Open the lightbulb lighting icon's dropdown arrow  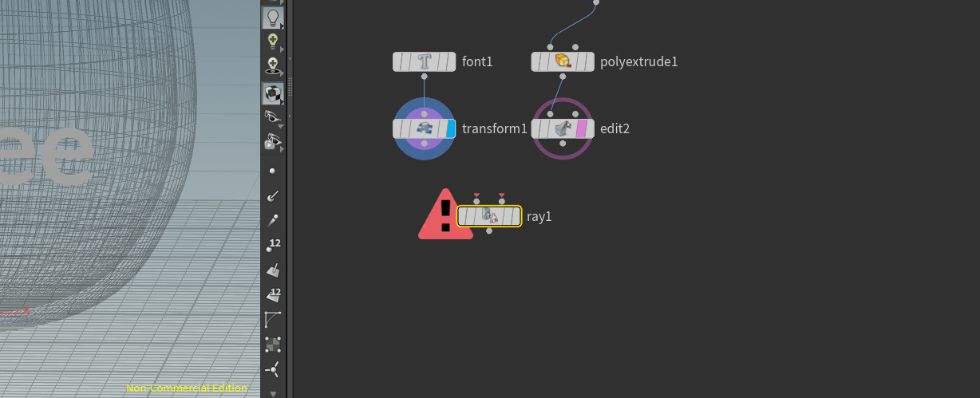click(282, 26)
